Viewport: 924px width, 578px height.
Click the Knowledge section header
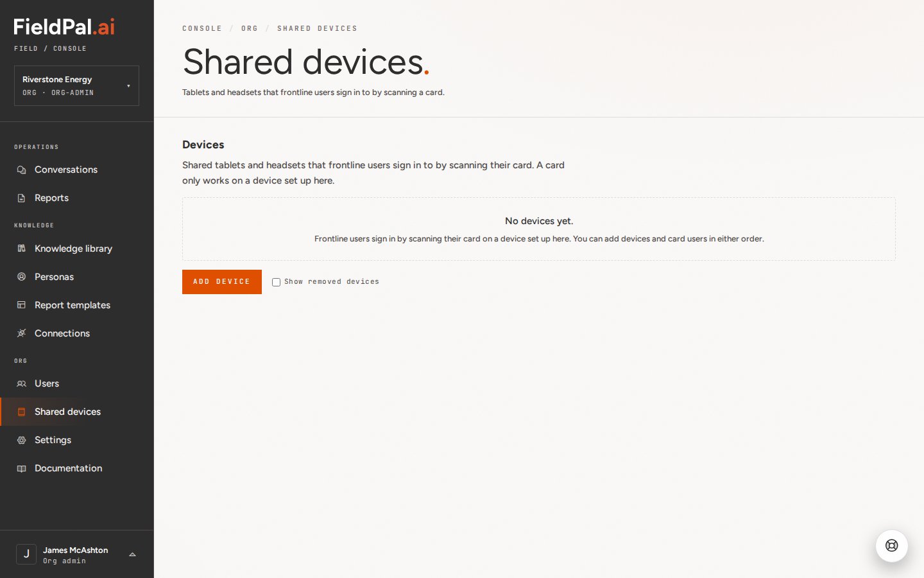pos(34,225)
